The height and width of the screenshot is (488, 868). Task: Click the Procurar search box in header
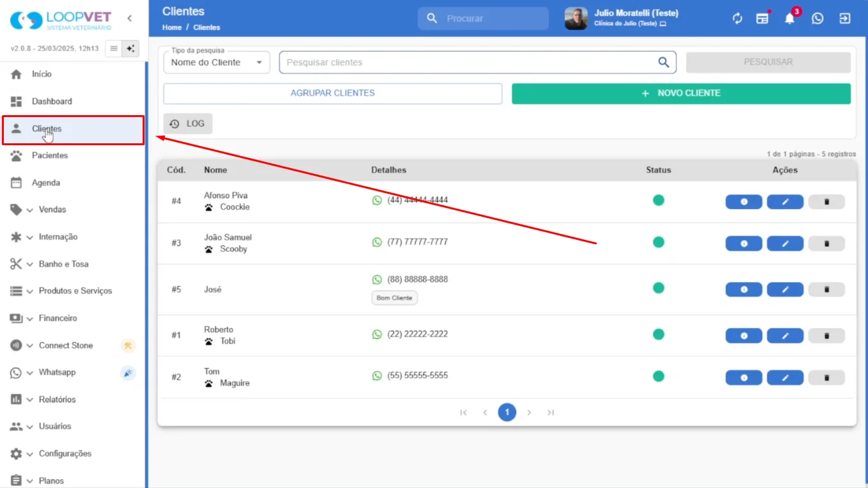484,19
